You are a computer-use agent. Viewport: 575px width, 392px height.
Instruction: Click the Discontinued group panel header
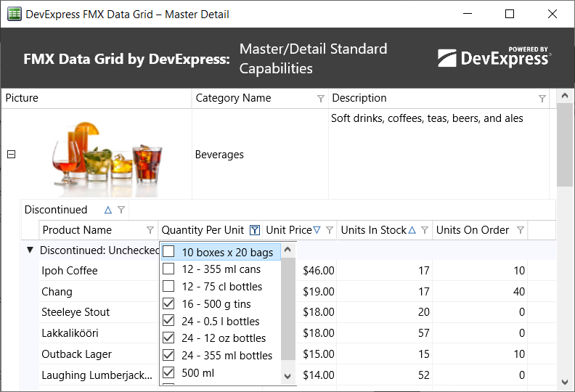coord(75,210)
